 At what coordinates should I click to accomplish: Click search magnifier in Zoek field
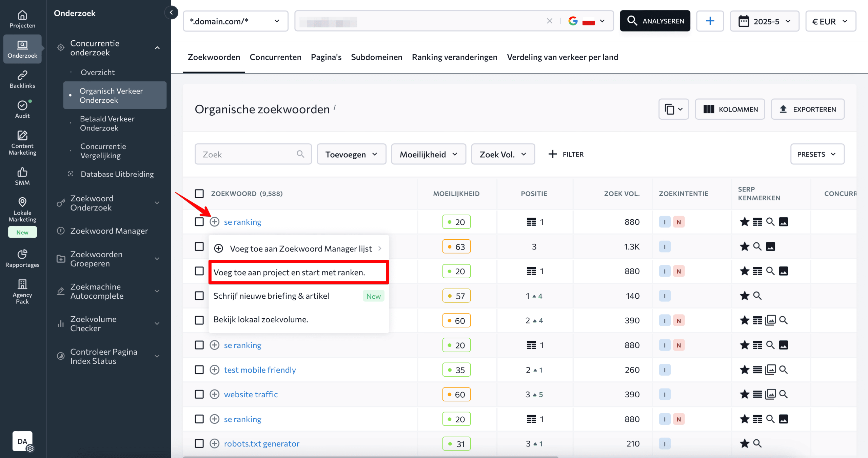click(300, 154)
